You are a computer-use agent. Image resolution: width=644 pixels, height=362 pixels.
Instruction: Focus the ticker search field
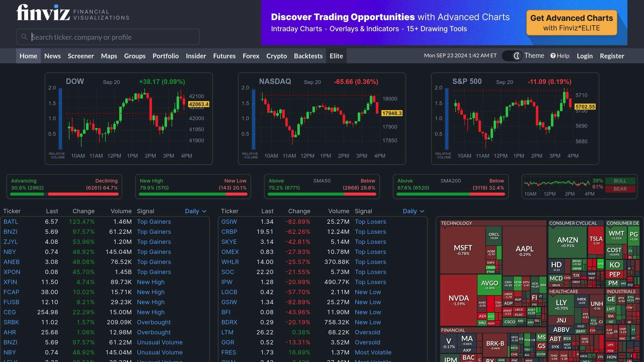[x=108, y=37]
